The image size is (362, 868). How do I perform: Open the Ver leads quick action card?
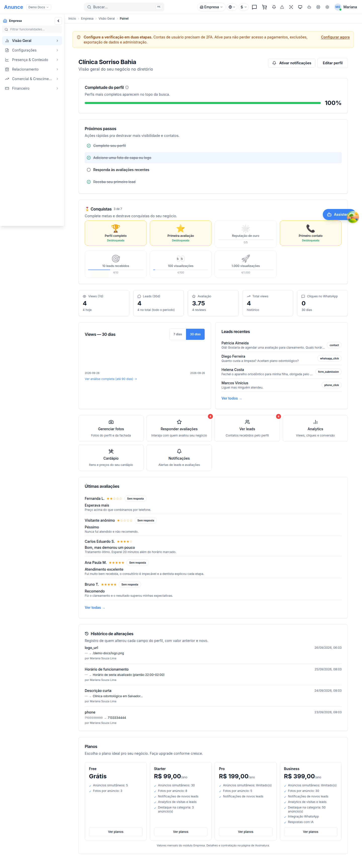click(247, 428)
